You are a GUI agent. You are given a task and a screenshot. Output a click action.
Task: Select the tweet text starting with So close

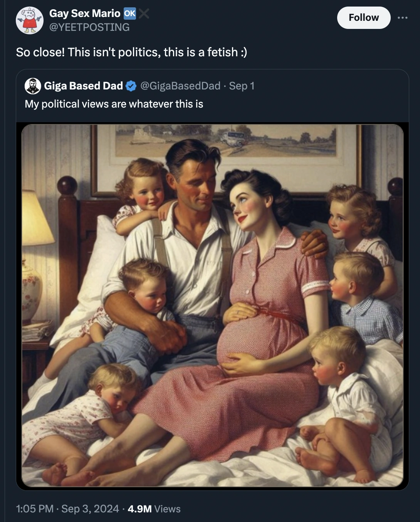pyautogui.click(x=132, y=52)
